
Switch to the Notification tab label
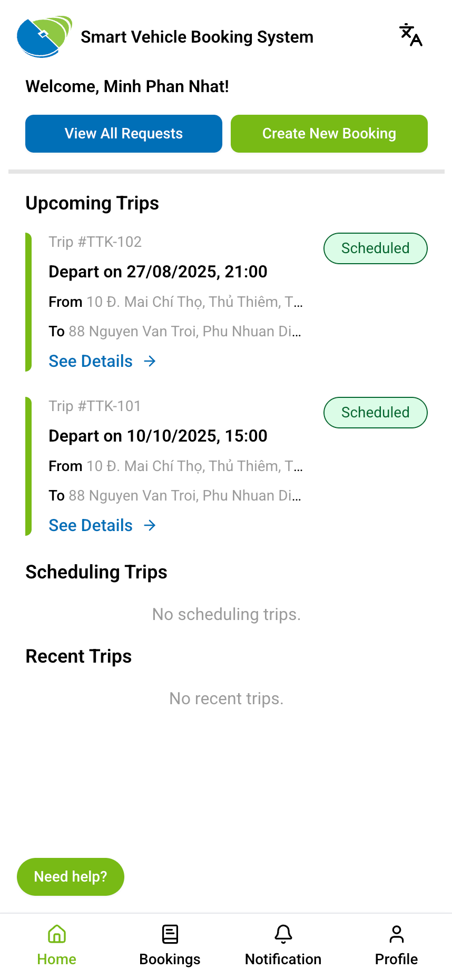[x=283, y=959]
